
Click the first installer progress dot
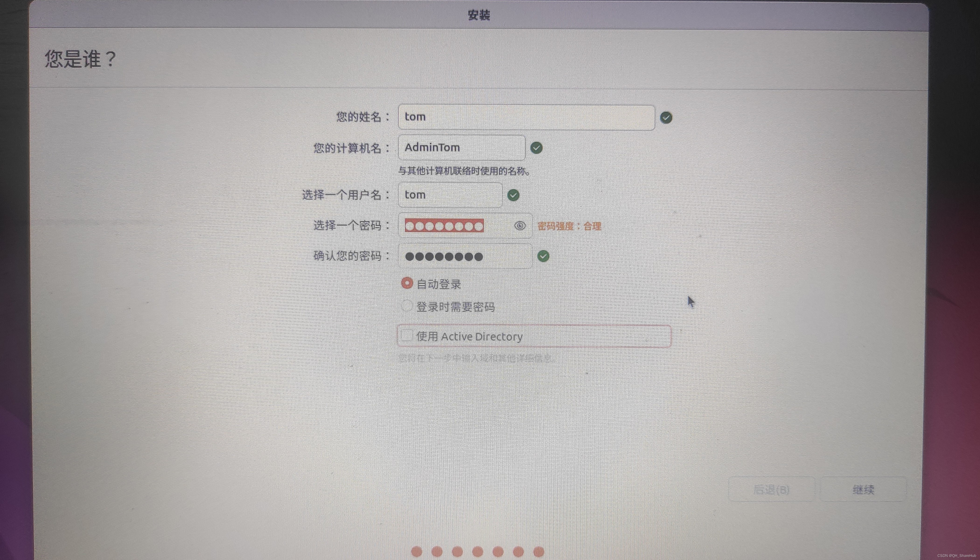[417, 552]
